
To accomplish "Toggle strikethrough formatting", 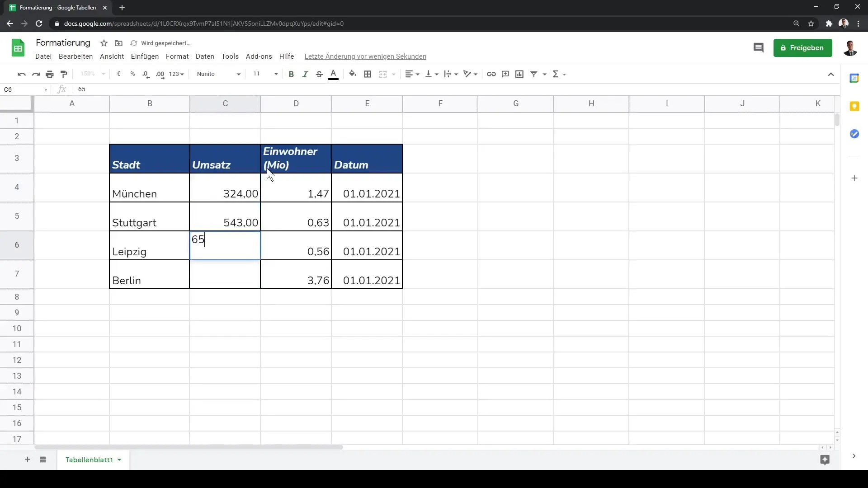I will click(x=319, y=74).
